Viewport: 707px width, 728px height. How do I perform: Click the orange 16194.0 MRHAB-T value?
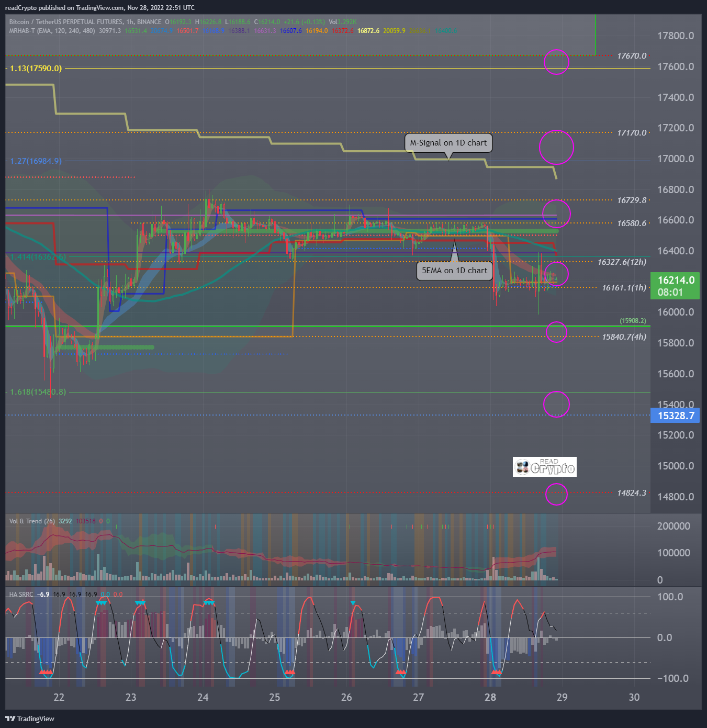317,31
